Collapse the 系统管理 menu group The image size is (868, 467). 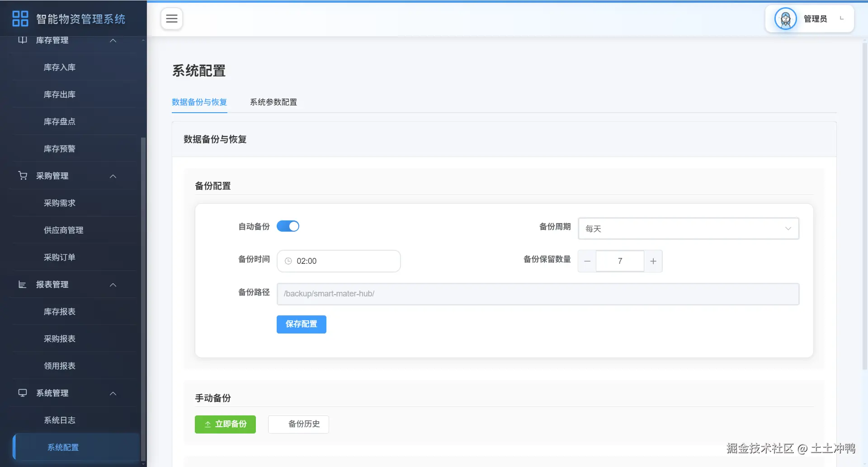(x=113, y=393)
